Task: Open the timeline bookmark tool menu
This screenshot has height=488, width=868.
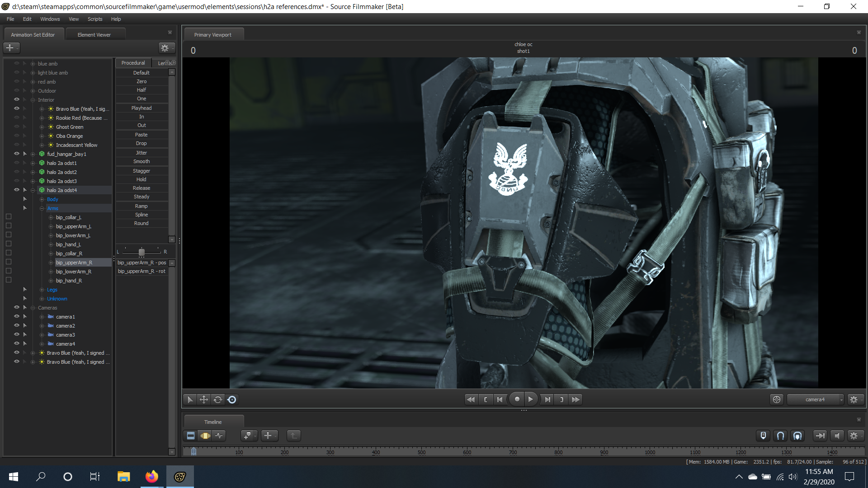Action: click(249, 436)
